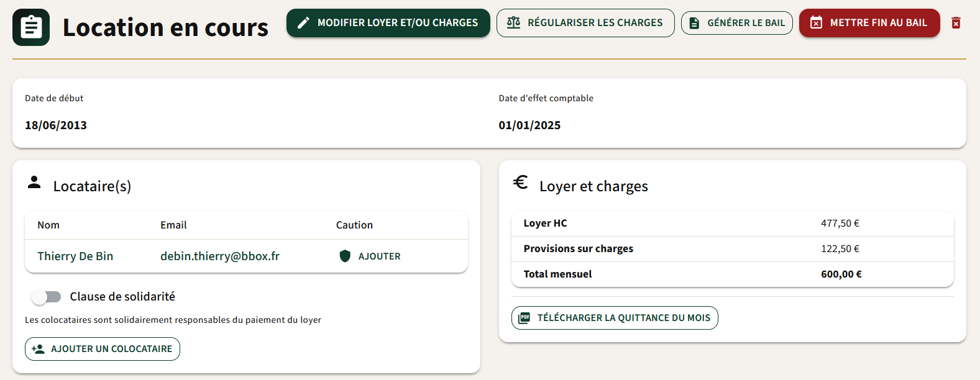Click the Loyer et charges heading
Image resolution: width=980 pixels, height=380 pixels.
pyautogui.click(x=593, y=186)
